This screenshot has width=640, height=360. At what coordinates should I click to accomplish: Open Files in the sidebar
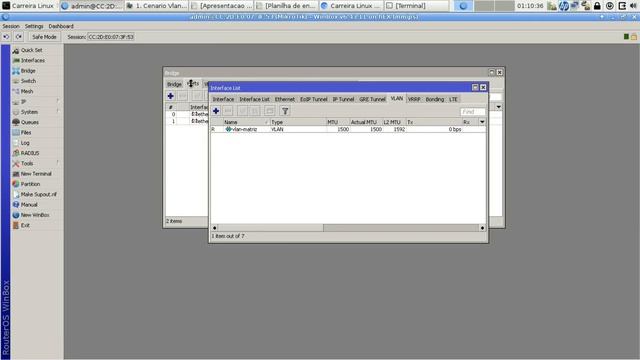point(26,133)
